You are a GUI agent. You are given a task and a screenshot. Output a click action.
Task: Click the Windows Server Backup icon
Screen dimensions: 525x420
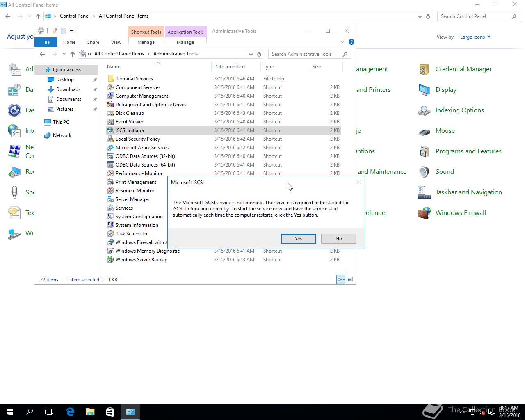(110, 260)
